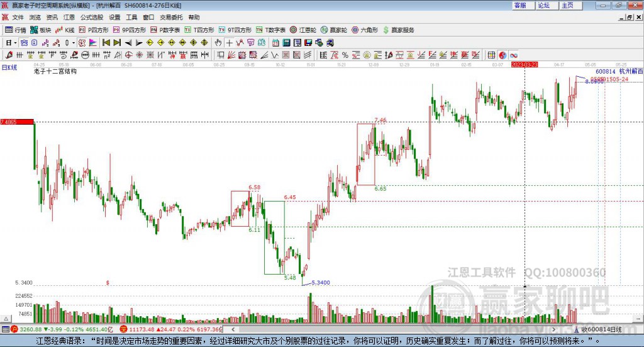Click the 客服 customer service button
The width and height of the screenshot is (644, 347).
[520, 5]
